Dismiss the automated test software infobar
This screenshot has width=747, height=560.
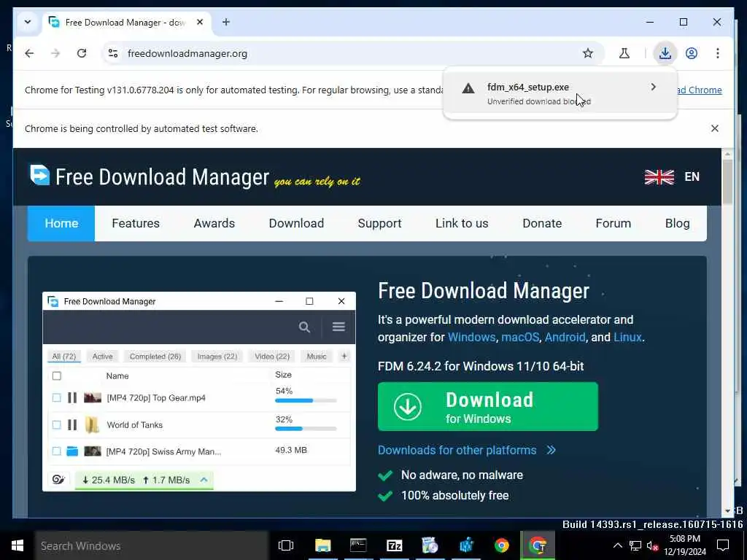[x=715, y=128]
